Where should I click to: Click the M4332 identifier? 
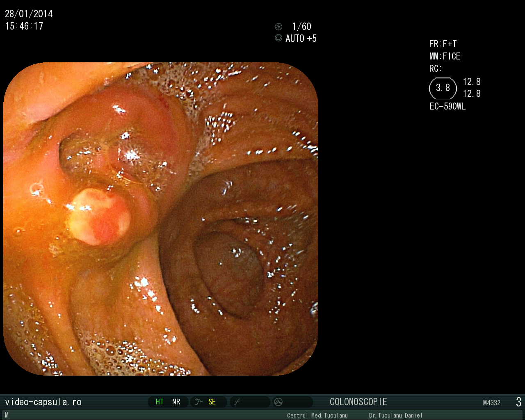(x=492, y=403)
